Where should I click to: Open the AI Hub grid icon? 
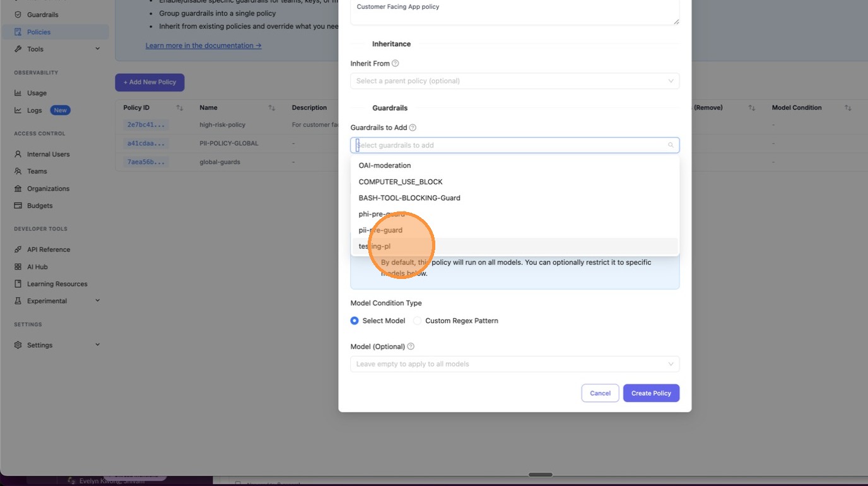click(x=18, y=266)
